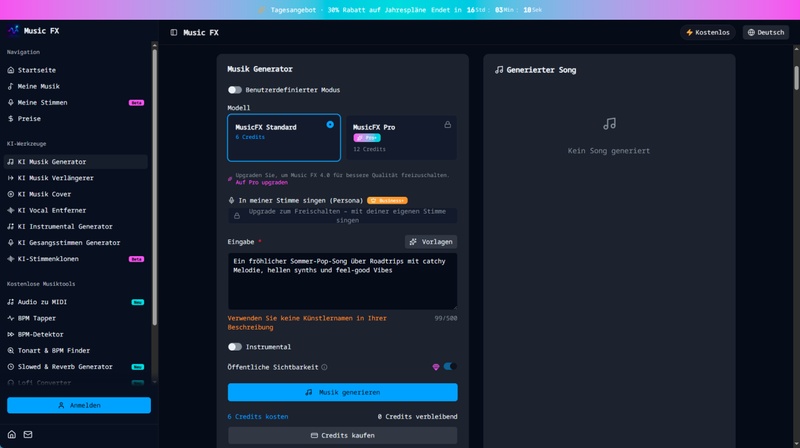
Task: Click the Musik generieren button
Action: click(342, 392)
